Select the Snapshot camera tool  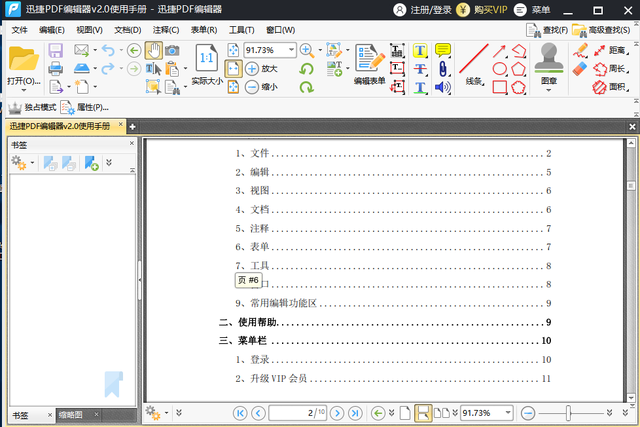click(x=172, y=51)
